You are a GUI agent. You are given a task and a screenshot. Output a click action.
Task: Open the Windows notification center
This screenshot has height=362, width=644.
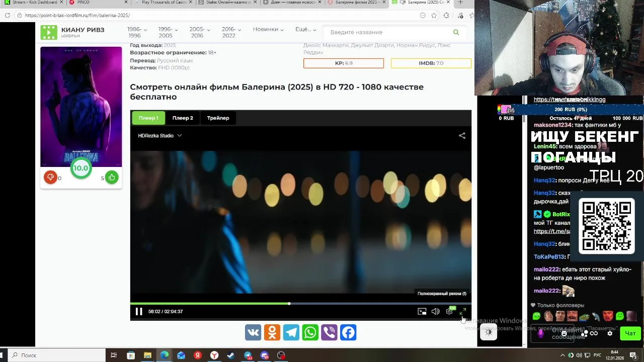coord(633,355)
